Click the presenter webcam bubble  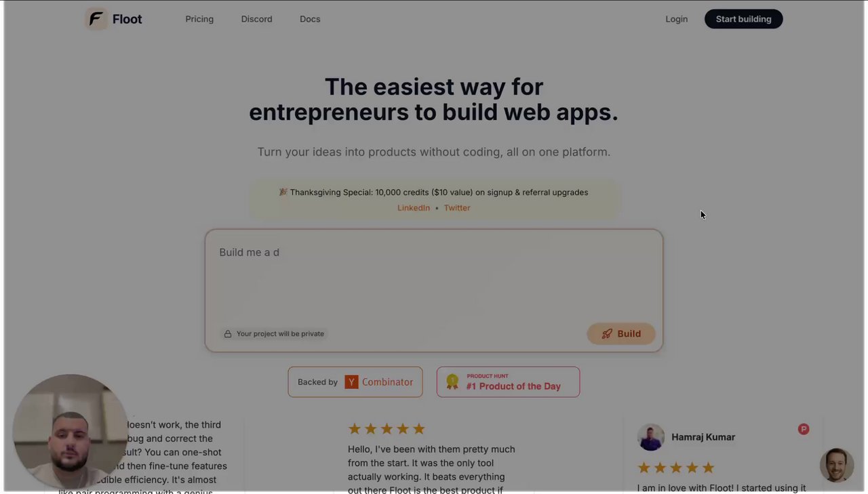pos(70,432)
